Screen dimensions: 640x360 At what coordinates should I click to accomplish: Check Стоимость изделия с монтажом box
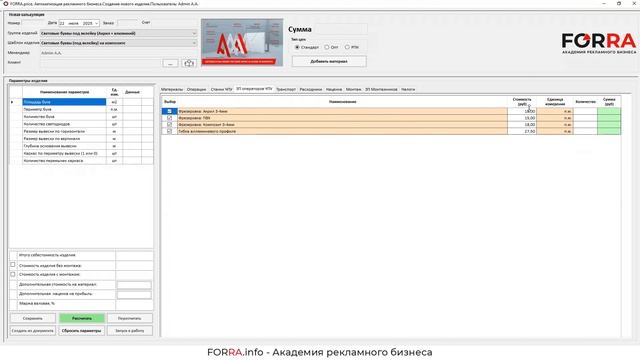(13, 274)
